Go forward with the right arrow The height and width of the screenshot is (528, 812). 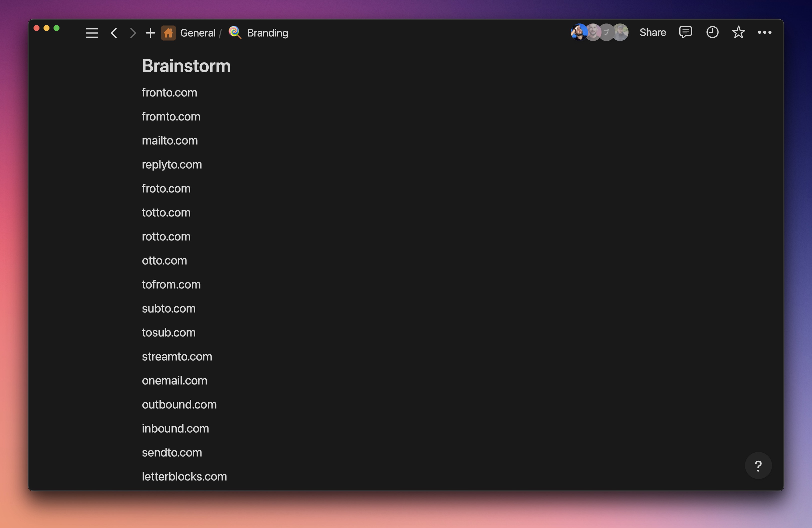133,33
